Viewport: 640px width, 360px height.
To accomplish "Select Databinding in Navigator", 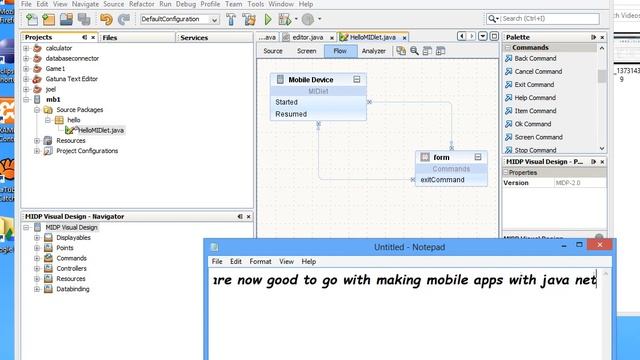I will click(73, 289).
